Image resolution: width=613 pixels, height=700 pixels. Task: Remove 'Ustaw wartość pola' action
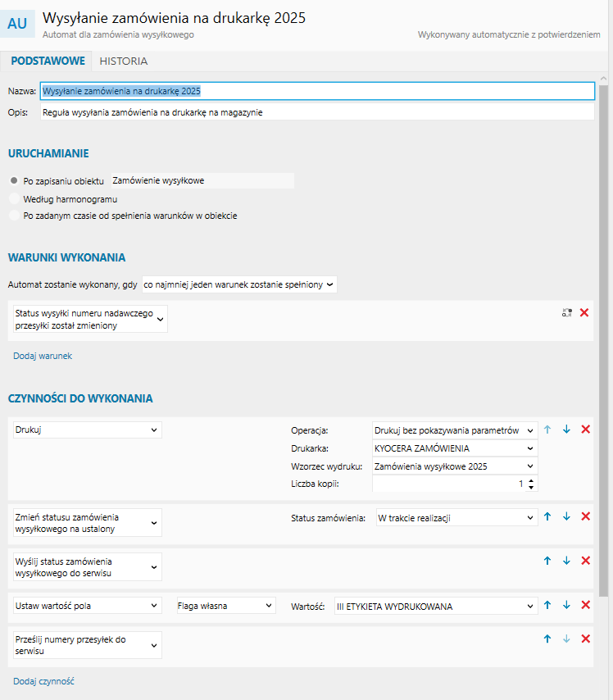(586, 605)
